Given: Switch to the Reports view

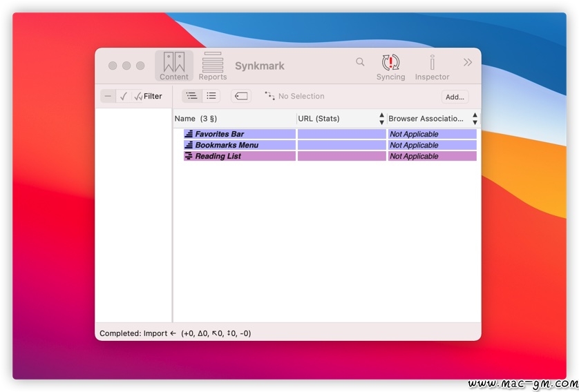Looking at the screenshot, I should pos(213,66).
